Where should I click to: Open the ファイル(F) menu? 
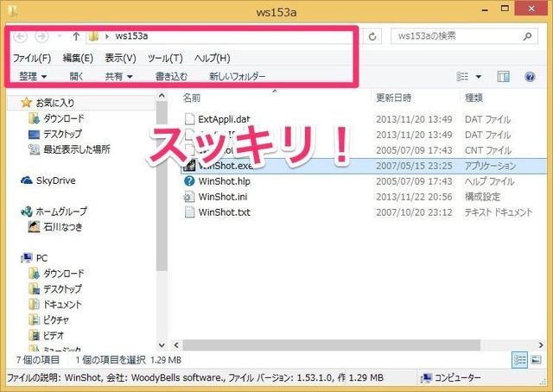[x=31, y=58]
